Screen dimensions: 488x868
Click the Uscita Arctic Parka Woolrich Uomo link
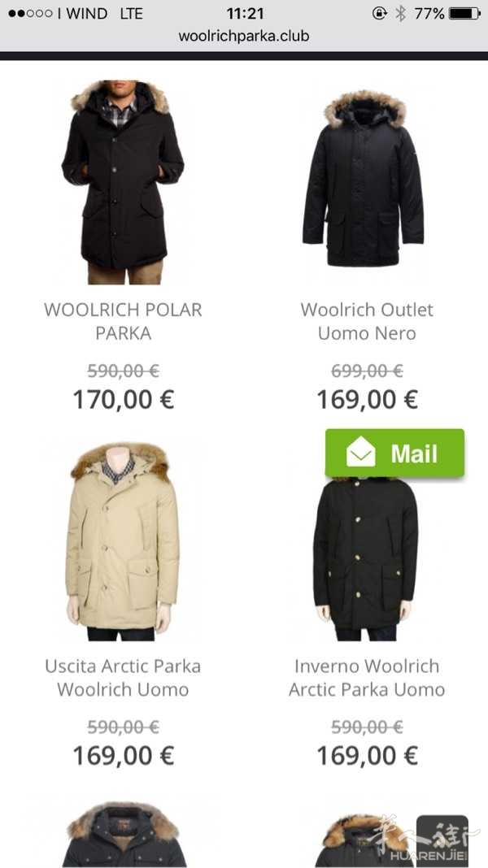click(x=123, y=678)
